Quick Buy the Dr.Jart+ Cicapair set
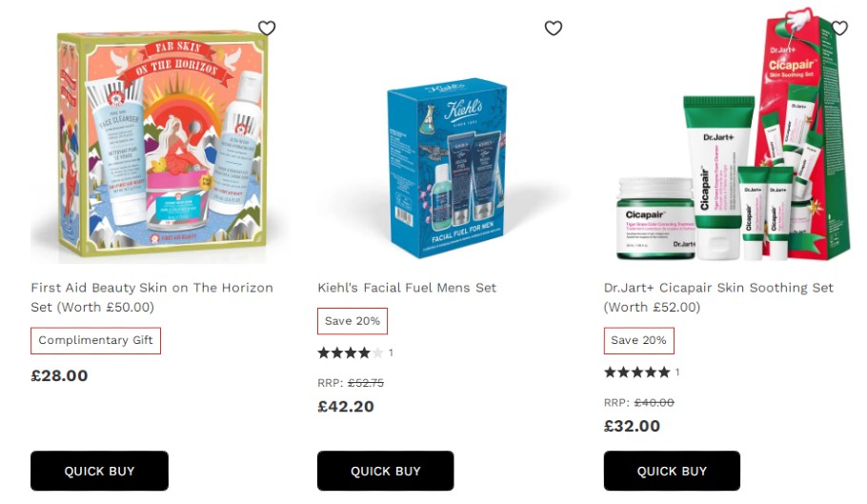 click(672, 471)
